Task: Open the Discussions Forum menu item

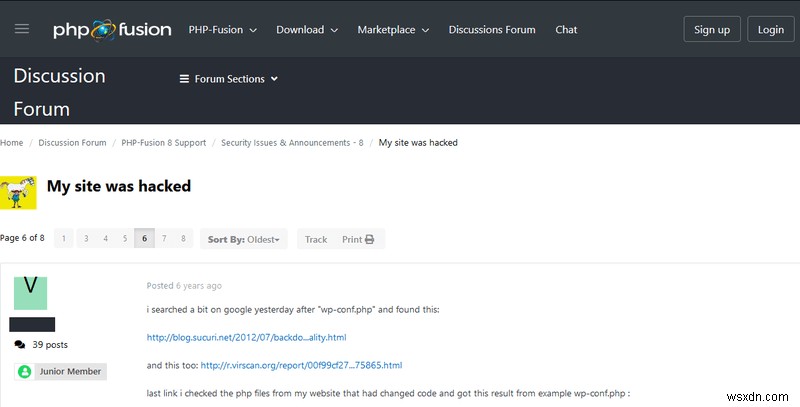Action: point(492,30)
